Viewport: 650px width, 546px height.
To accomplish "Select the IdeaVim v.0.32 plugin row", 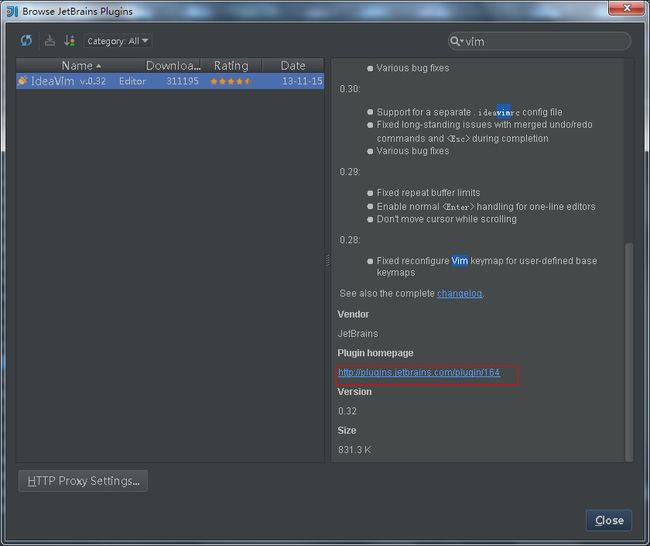I will pos(170,81).
